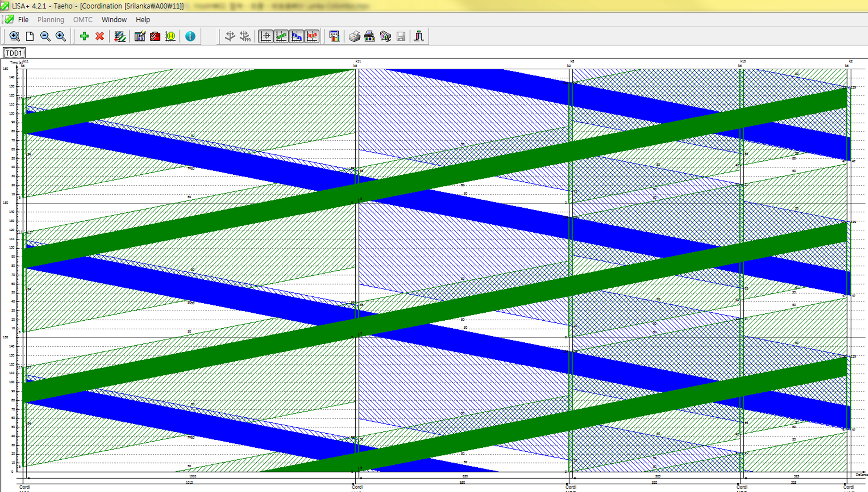This screenshot has width=868, height=492.
Task: Zoom out with the minus magnifier
Action: pos(45,36)
